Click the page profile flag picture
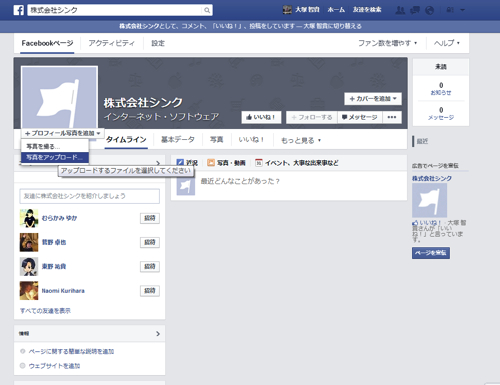 pos(59,97)
